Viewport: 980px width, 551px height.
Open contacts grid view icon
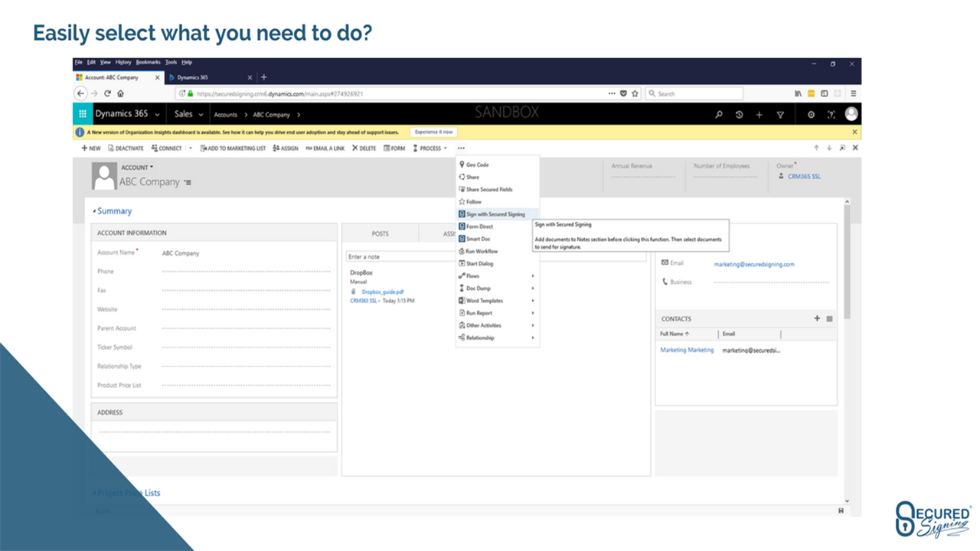click(829, 318)
